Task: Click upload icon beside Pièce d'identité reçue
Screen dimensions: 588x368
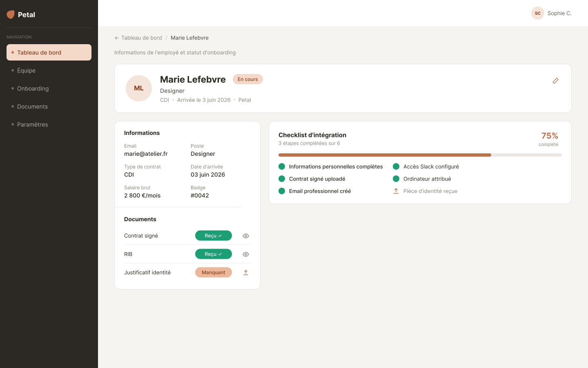Action: coord(396,191)
